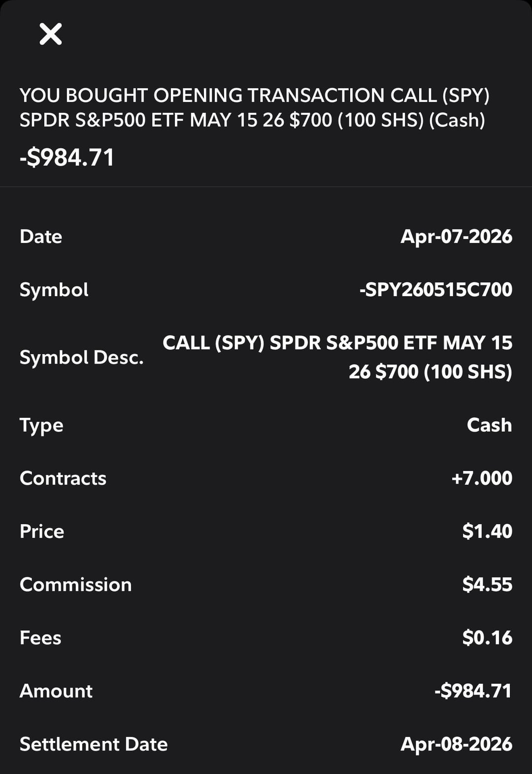Tap the Apr-07-2026 date value

(456, 236)
